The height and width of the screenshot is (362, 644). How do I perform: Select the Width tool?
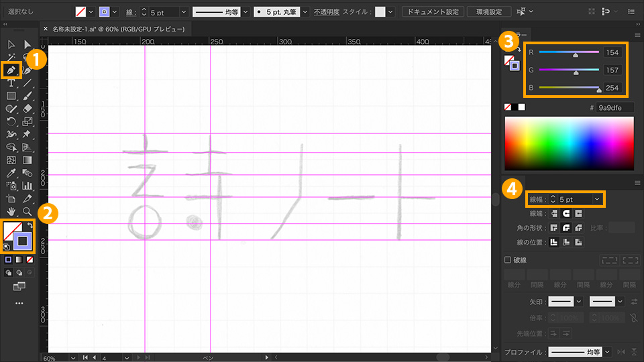pyautogui.click(x=11, y=134)
